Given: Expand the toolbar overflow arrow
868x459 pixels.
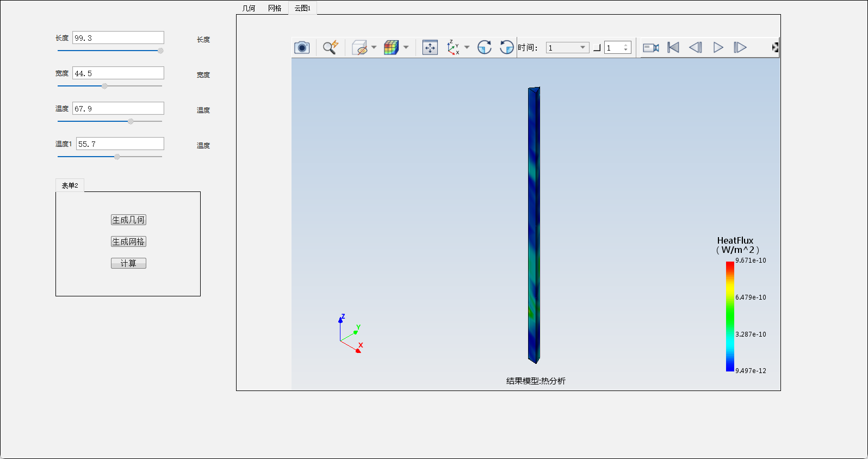Looking at the screenshot, I should tap(775, 48).
